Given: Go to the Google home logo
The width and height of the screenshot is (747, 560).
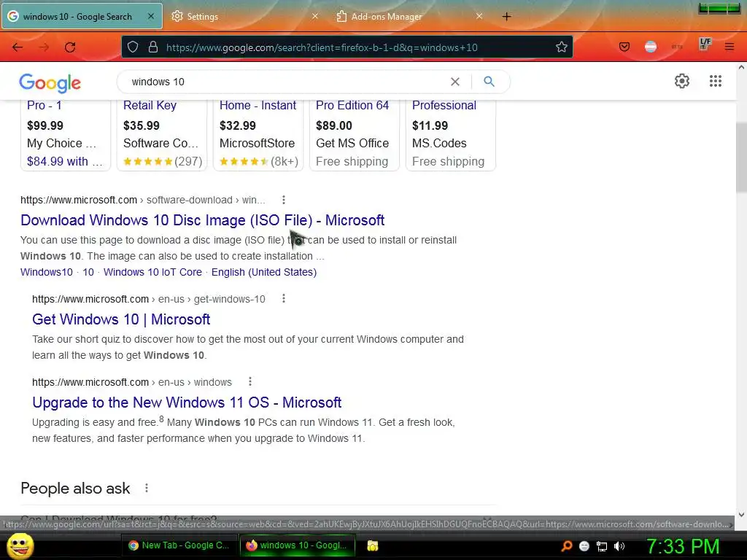Looking at the screenshot, I should 50,83.
